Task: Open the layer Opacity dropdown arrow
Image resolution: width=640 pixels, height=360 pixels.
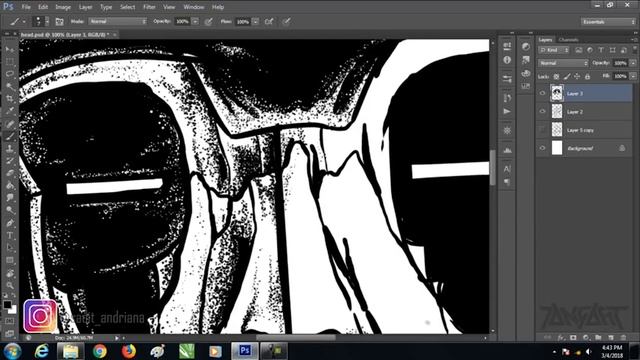Action: pyautogui.click(x=633, y=63)
